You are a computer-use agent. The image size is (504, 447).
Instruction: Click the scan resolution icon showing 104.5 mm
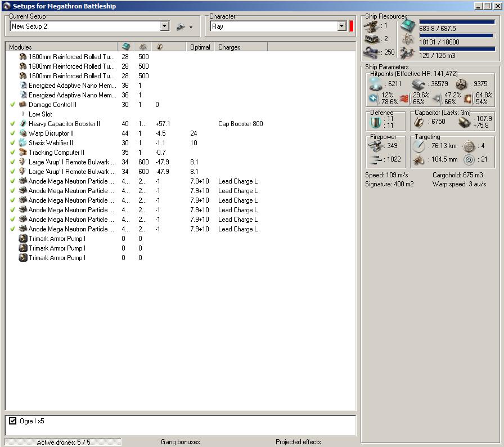pos(418,159)
